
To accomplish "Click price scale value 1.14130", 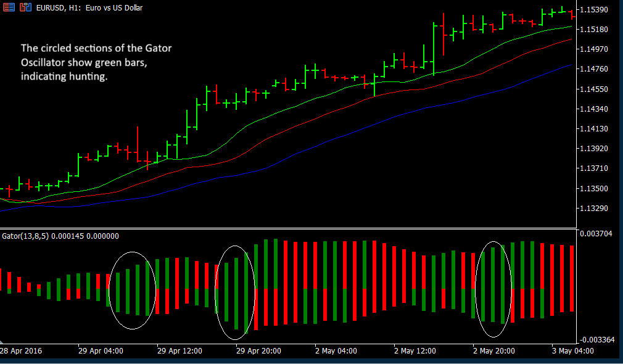I will pos(594,129).
